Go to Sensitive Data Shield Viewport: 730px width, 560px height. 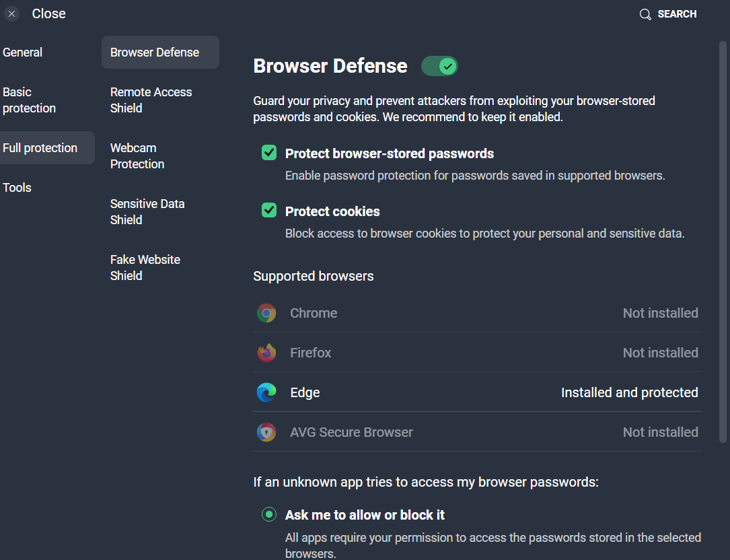tap(147, 212)
